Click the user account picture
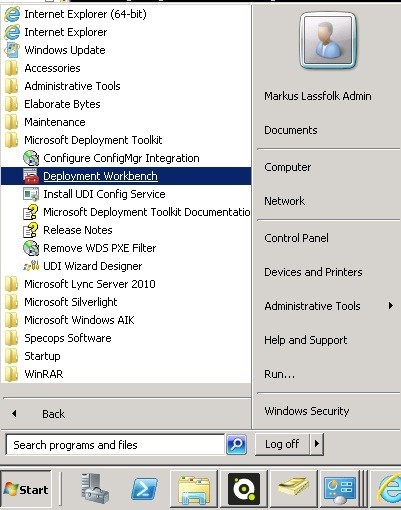 [328, 40]
